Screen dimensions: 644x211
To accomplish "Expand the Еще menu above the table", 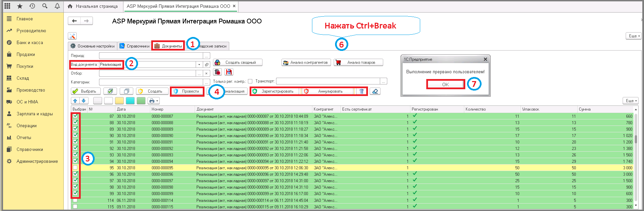I will pyautogui.click(x=630, y=101).
